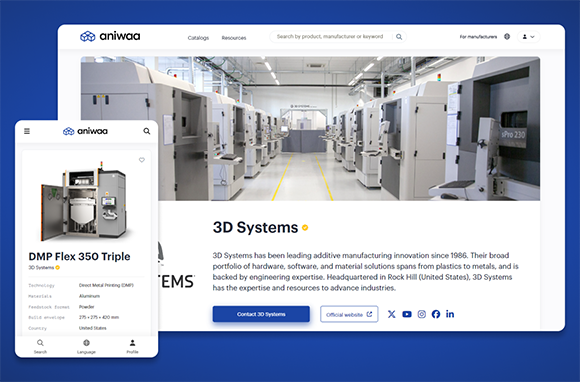Open the Facebook social icon
Screen dimensions: 580x382
[436, 314]
